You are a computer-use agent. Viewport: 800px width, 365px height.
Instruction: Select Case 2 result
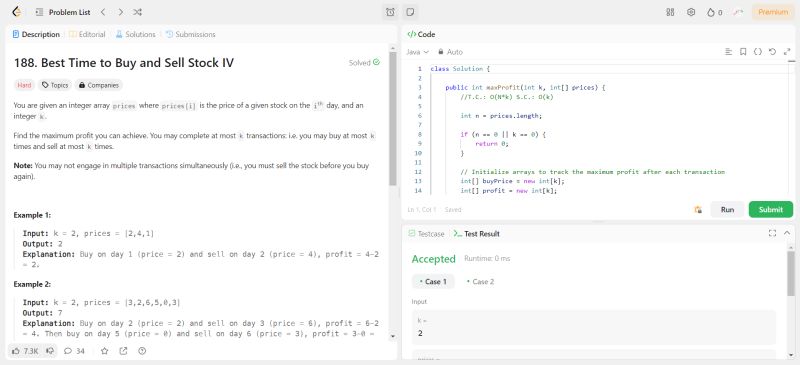tap(480, 281)
